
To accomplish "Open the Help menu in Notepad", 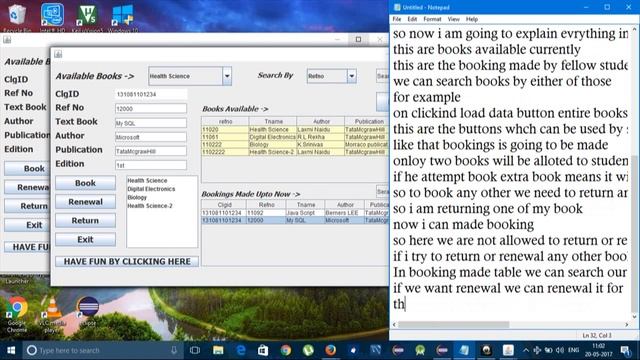I will coord(472,19).
